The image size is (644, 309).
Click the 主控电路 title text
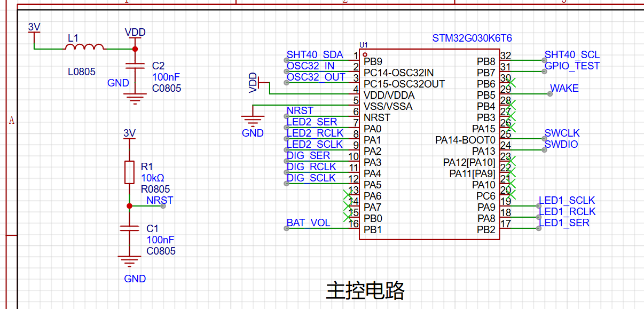pyautogui.click(x=365, y=290)
